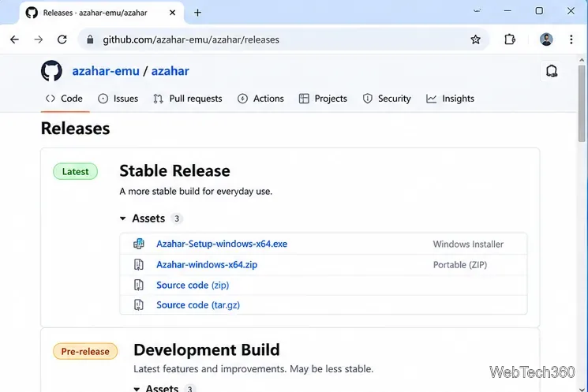Open the extensions puzzle icon

click(510, 39)
